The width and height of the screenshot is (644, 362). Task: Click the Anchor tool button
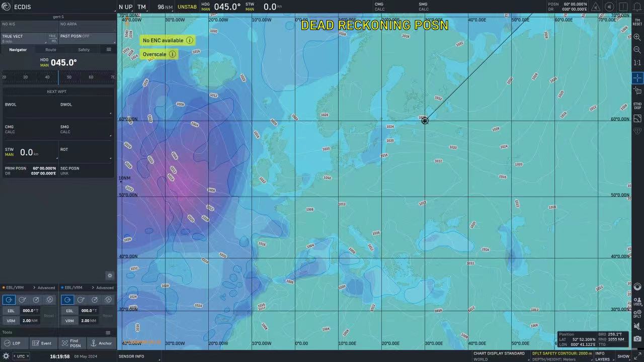pos(101,343)
